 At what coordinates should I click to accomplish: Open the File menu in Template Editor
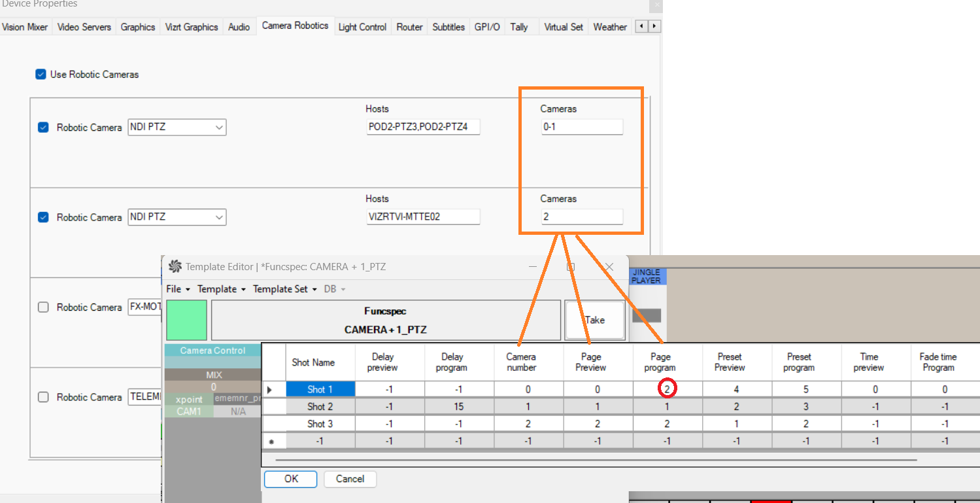click(x=177, y=289)
